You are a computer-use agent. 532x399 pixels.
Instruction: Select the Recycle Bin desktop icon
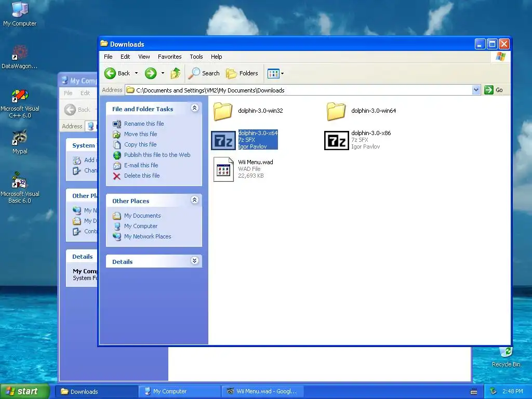(506, 352)
